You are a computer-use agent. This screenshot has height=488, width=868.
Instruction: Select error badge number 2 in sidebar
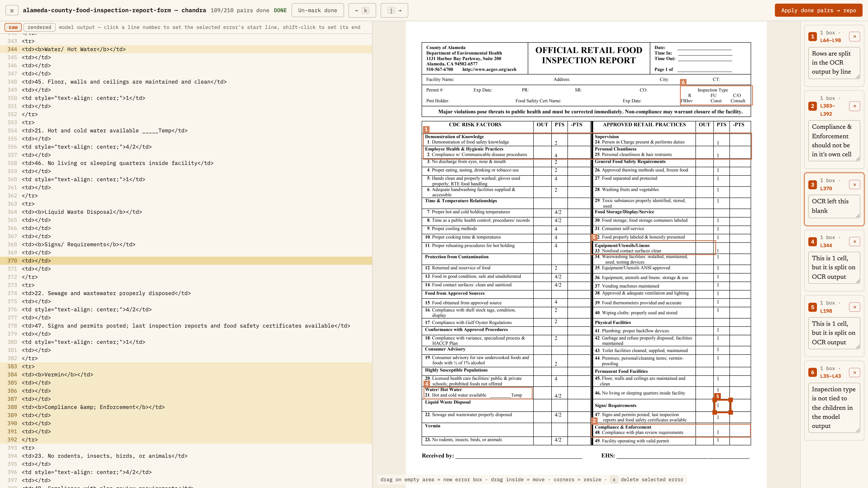point(812,106)
